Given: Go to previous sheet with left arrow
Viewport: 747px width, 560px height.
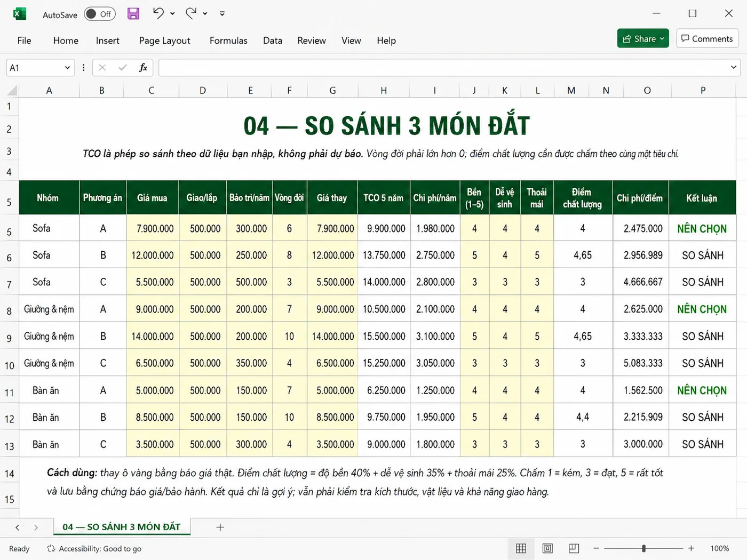Looking at the screenshot, I should (18, 527).
